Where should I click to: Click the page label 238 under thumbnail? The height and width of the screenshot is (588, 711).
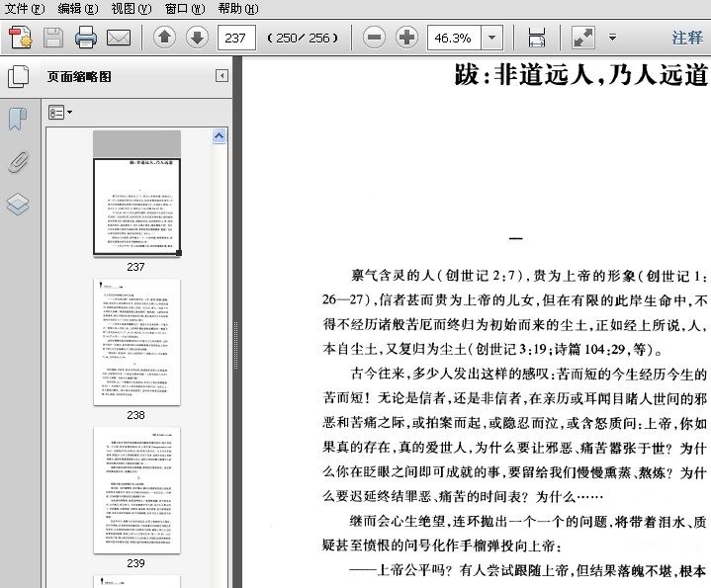point(136,415)
